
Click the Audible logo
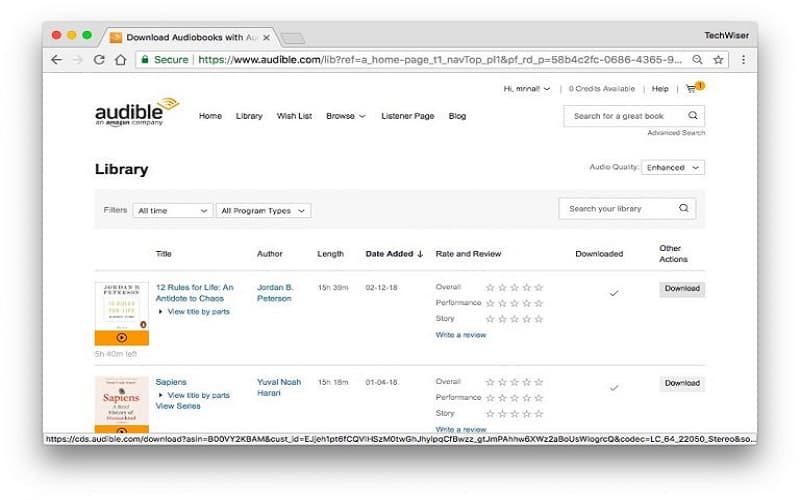[x=136, y=112]
